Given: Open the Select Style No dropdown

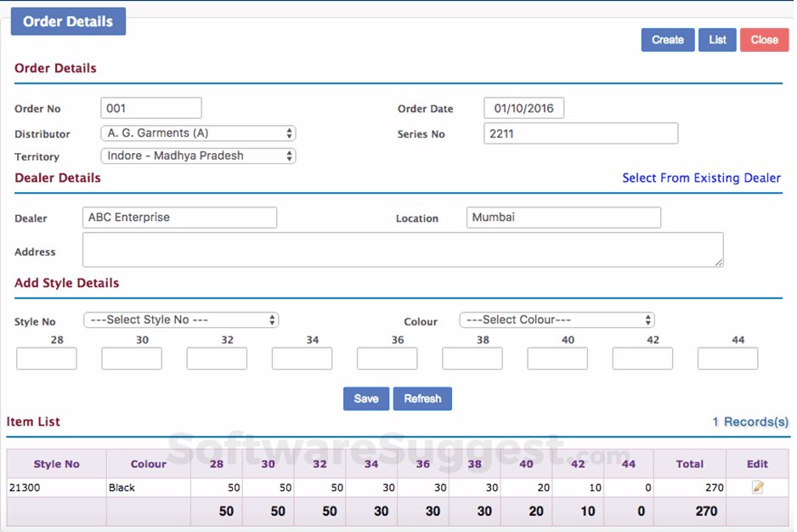Looking at the screenshot, I should coord(181,320).
